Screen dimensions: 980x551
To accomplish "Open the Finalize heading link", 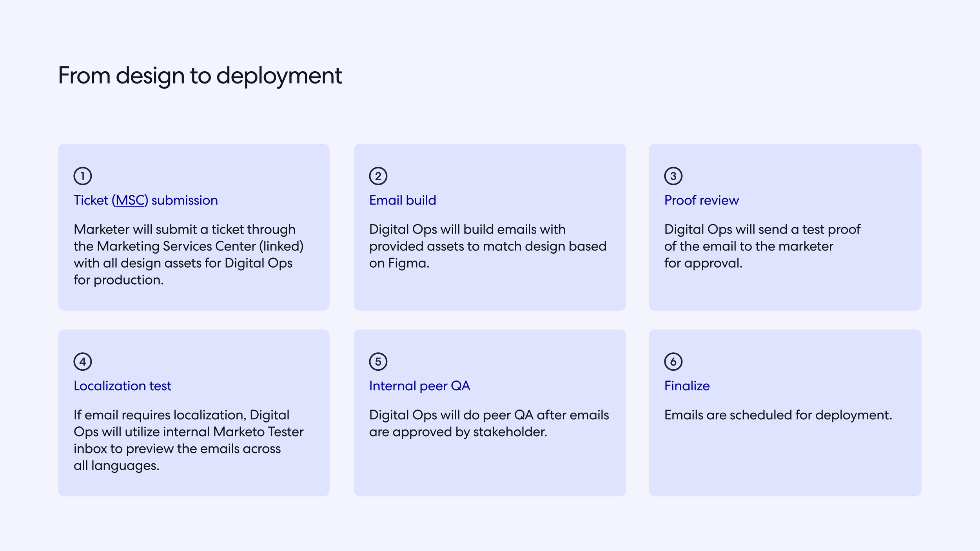I will [686, 386].
